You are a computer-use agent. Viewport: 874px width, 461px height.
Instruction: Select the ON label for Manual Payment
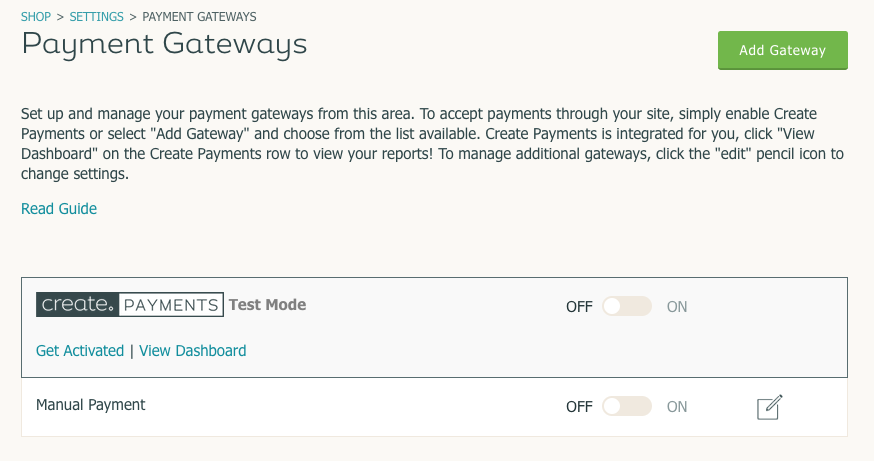[x=677, y=407]
